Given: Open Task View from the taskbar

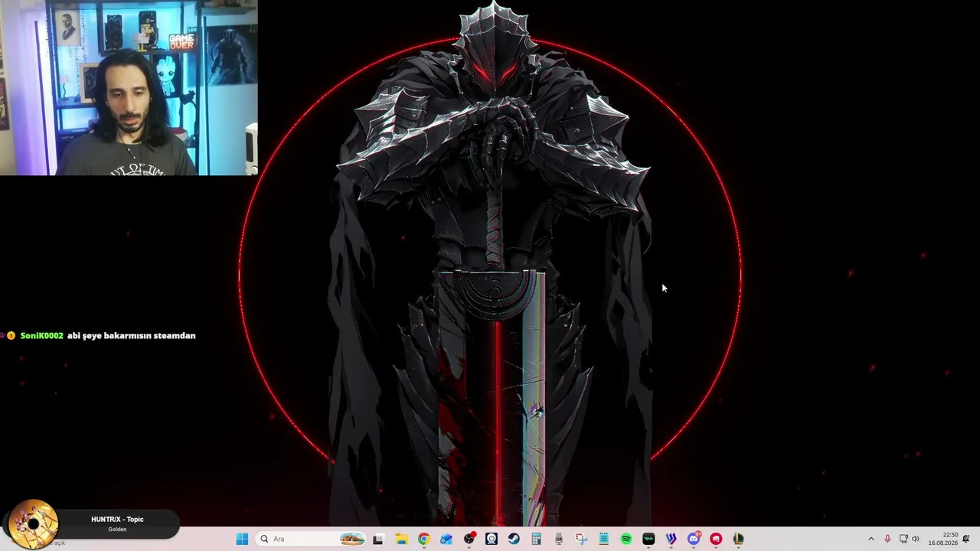Looking at the screenshot, I should pyautogui.click(x=377, y=539).
